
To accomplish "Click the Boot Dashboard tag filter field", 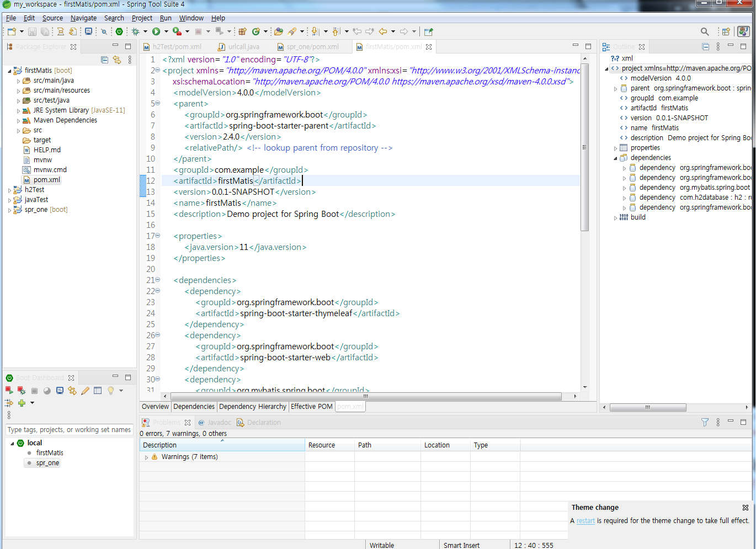I will 69,430.
